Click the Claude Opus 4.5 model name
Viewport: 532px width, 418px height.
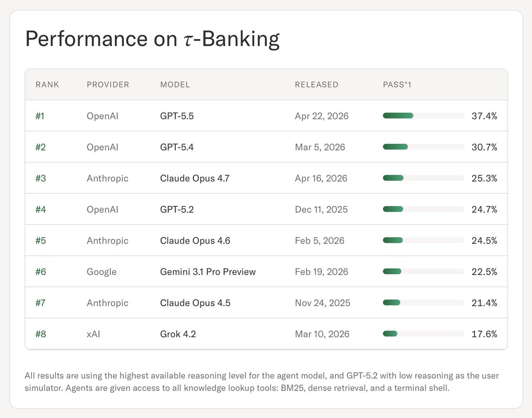(195, 303)
